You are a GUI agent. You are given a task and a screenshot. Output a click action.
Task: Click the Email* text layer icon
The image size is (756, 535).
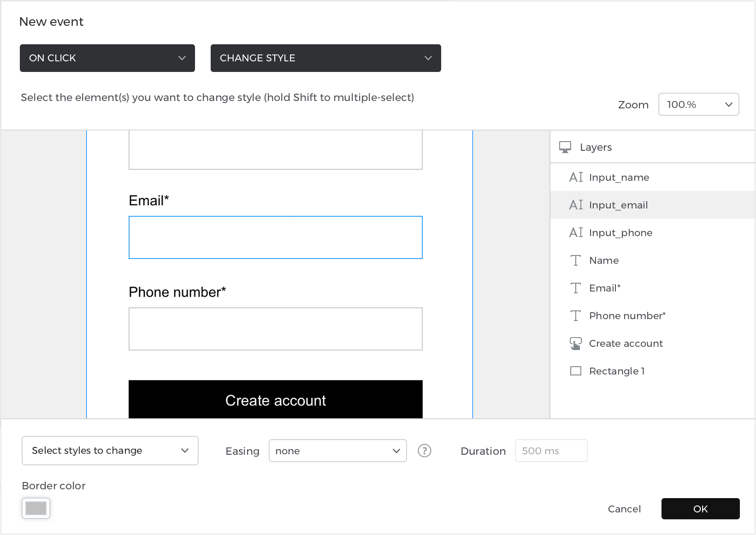(575, 288)
